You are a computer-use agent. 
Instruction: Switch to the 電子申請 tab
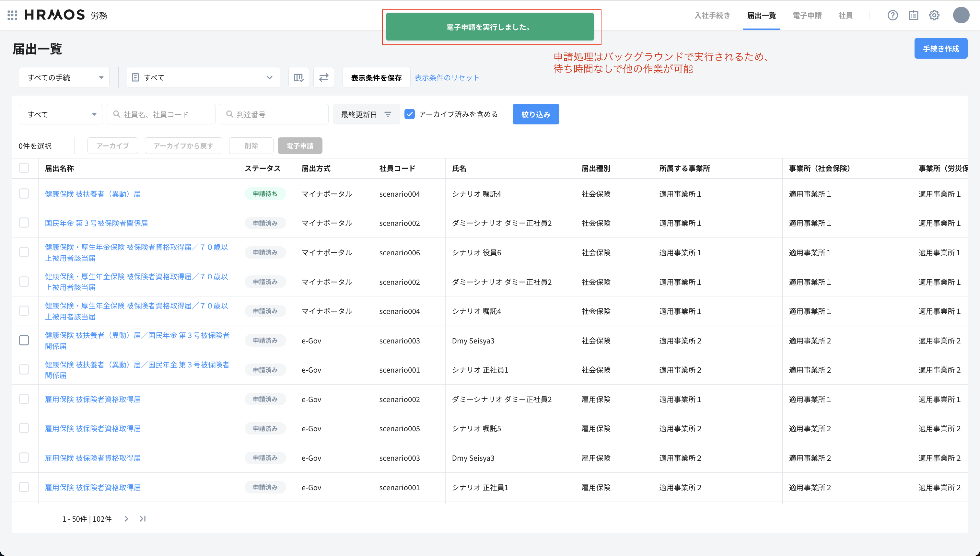(807, 15)
